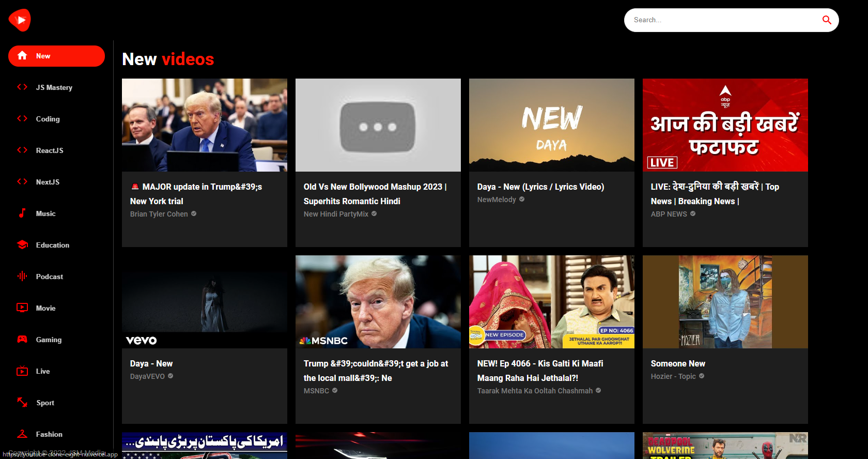Click the code icon beside JS Mastery
Viewport: 868px width, 459px height.
[x=22, y=87]
